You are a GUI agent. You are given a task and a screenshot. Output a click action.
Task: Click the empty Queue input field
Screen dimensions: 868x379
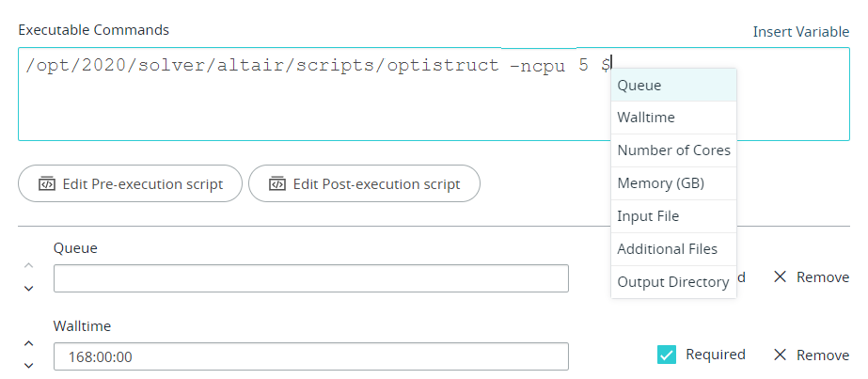(x=310, y=278)
